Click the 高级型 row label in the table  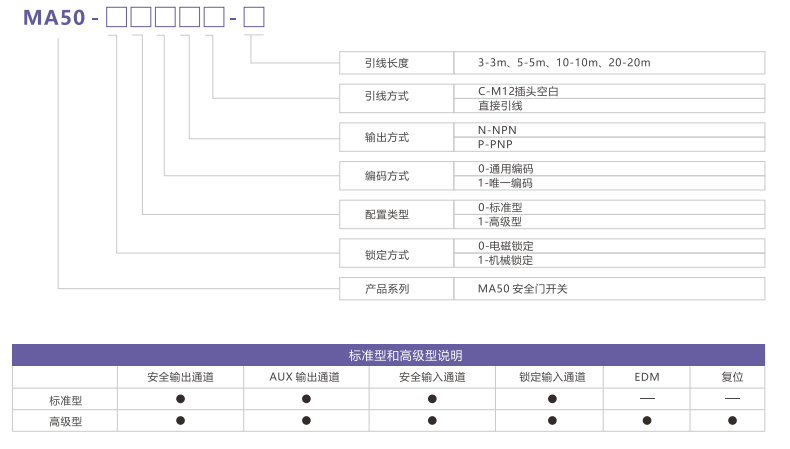pyautogui.click(x=65, y=422)
